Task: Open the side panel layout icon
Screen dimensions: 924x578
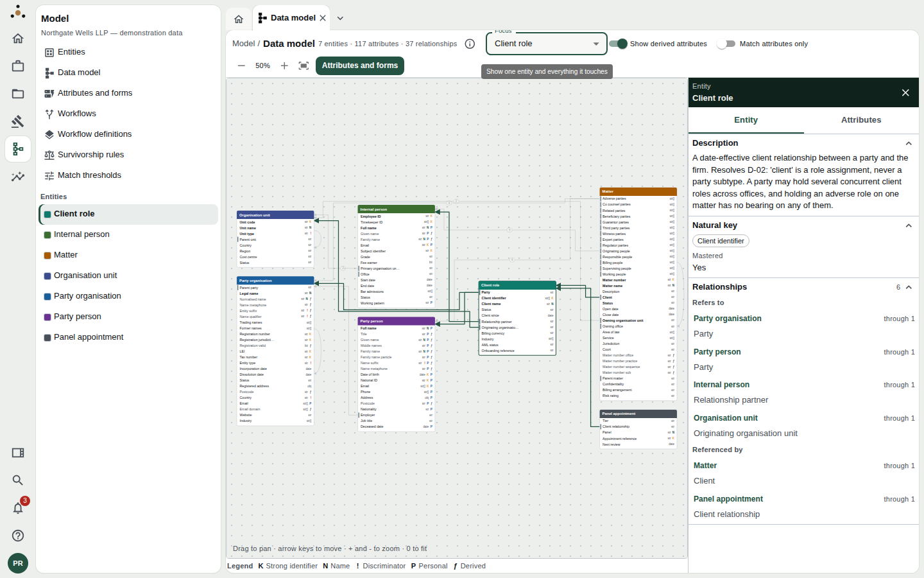Action: (18, 453)
